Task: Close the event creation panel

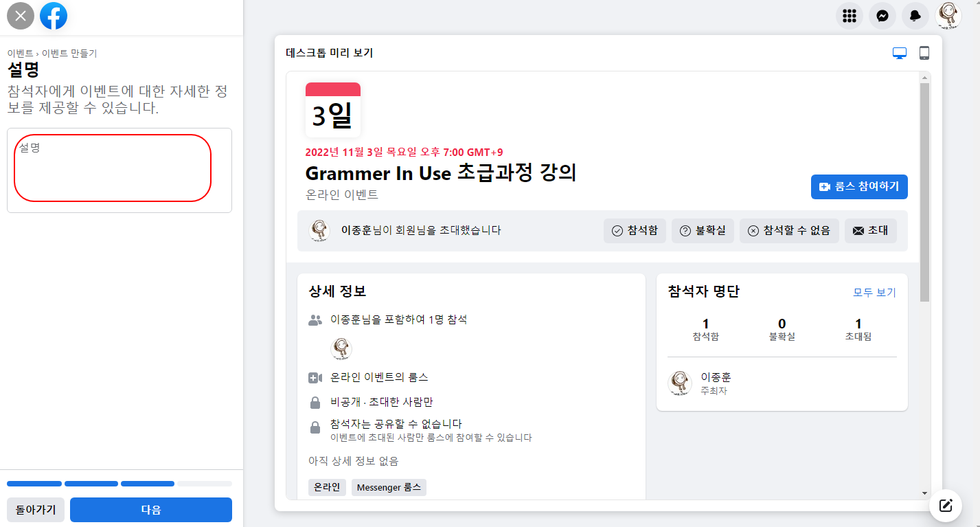Action: pyautogui.click(x=21, y=16)
